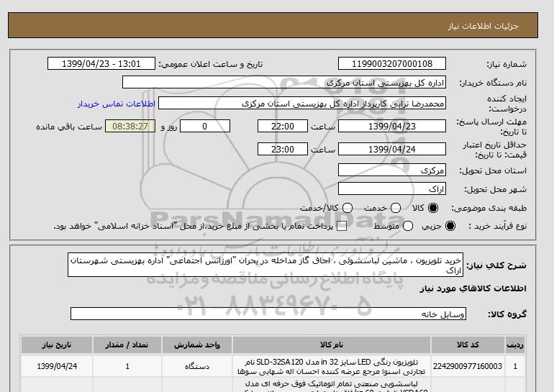Screen dimensions: 554x392
Task: Toggle the اسناد خزانه اسلامی payment checkbox
Action: click(342, 227)
